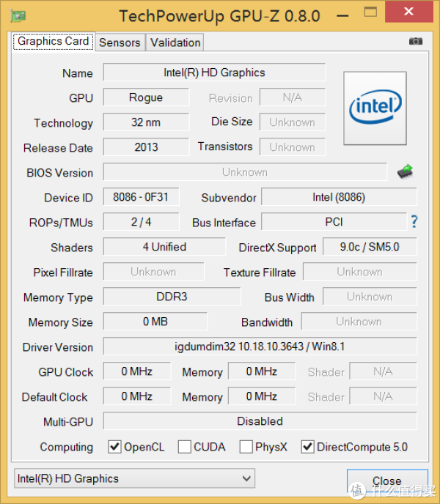Click the Driver Version label
This screenshot has height=504, width=440.
58,347
